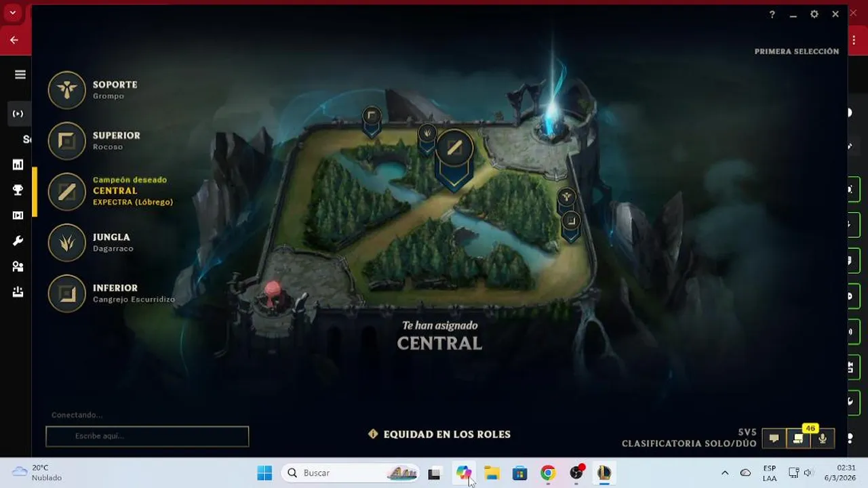Open the people icon in the left sidebar
This screenshot has height=488, width=868.
tap(18, 267)
